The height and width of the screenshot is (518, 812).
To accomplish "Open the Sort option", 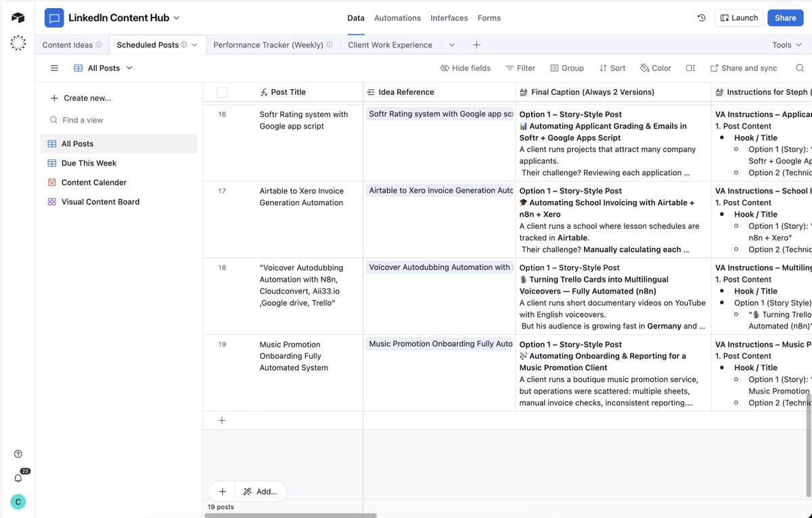I will click(612, 68).
